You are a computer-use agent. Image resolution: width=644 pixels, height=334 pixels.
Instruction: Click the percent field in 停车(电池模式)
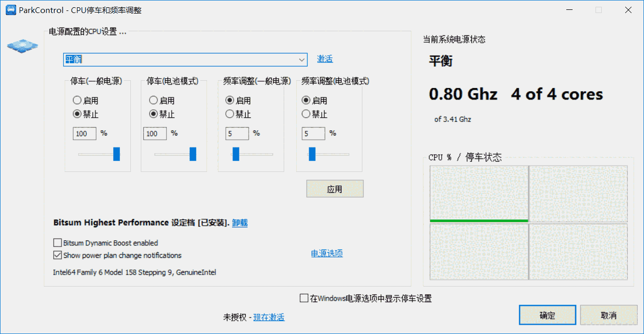click(x=155, y=134)
